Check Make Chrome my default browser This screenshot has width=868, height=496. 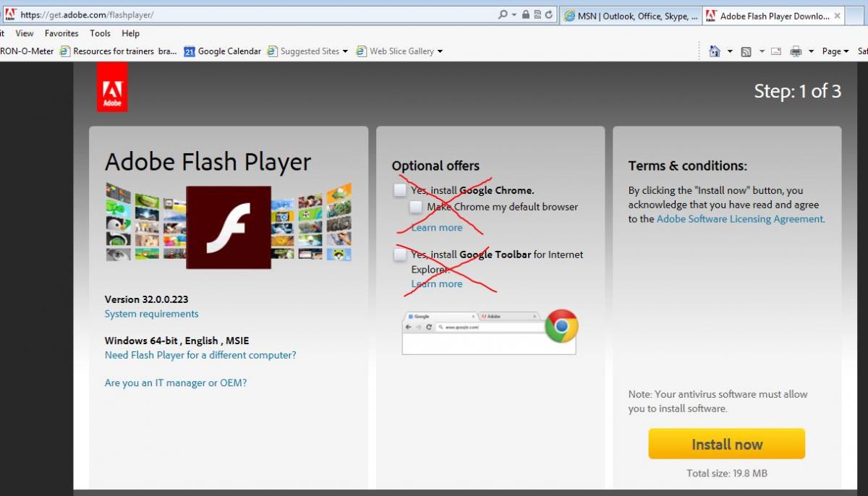click(416, 207)
